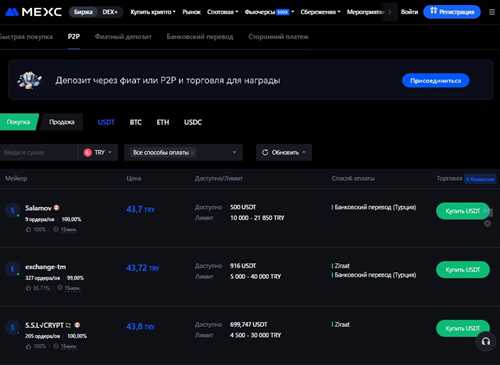The image size is (500, 365).
Task: Click the red TRY currency flag icon
Action: point(88,153)
